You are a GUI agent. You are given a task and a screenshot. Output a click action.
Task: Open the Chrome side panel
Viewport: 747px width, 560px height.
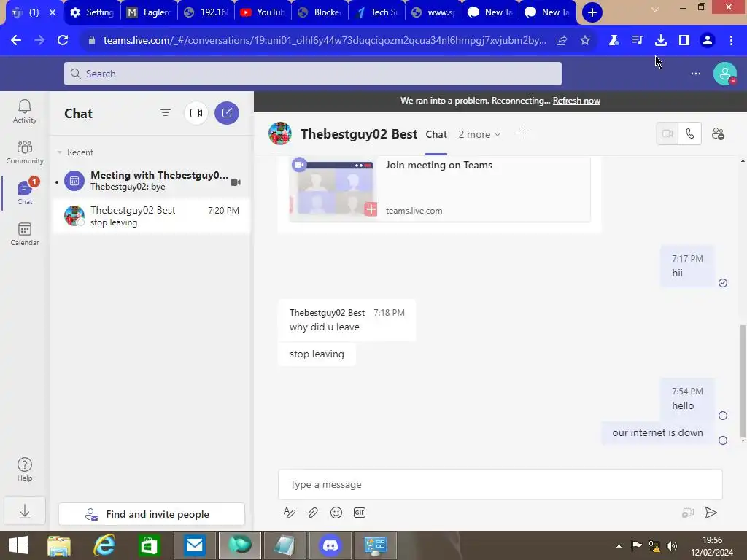click(684, 41)
